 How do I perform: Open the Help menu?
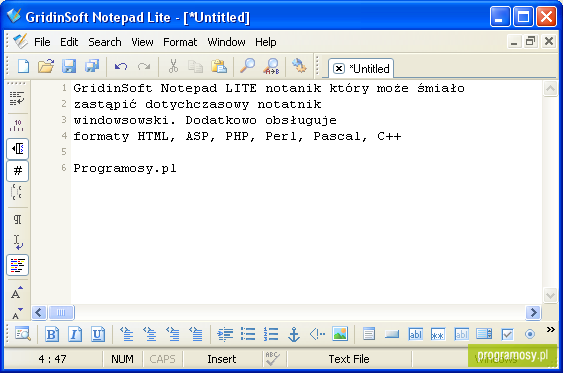pos(266,42)
